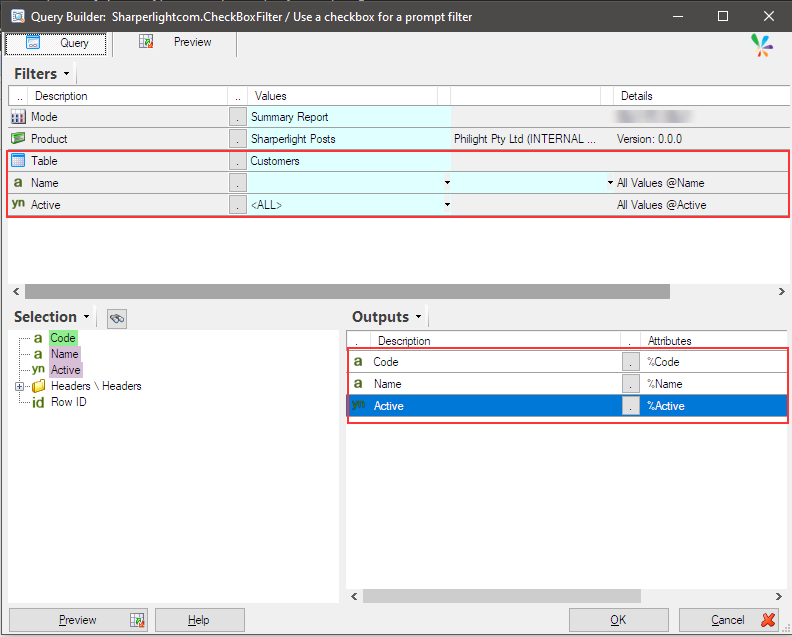The image size is (792, 637).
Task: Click the Outputs Attributes column header
Action: (713, 341)
